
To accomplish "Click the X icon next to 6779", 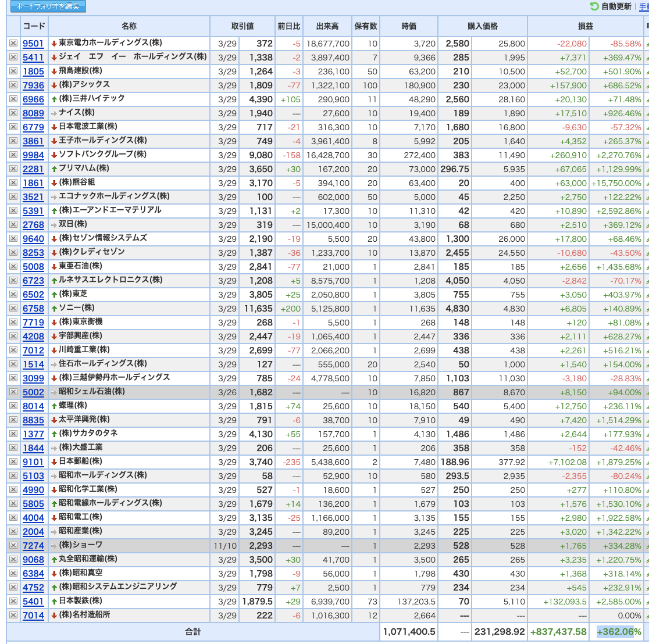I will pos(13,127).
